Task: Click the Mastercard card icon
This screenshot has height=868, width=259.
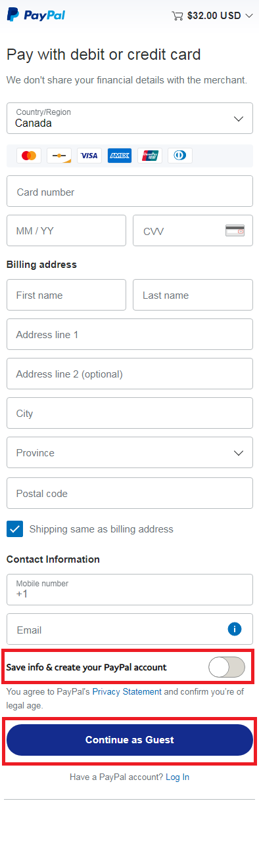Action: point(29,156)
